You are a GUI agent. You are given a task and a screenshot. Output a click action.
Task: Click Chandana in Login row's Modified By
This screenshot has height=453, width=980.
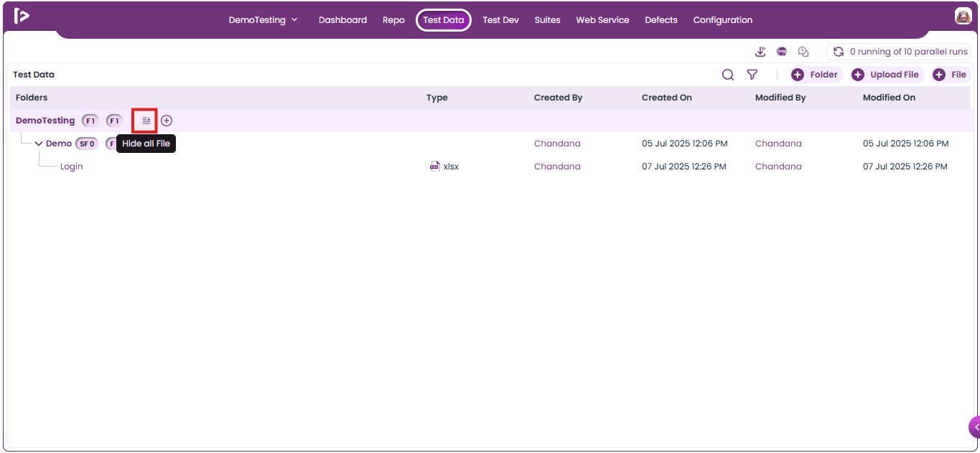coord(779,167)
